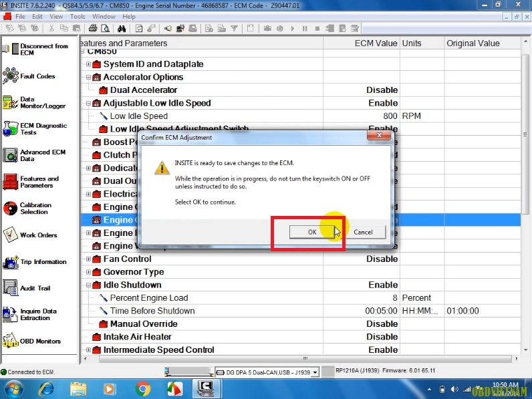Cancel the ECM adjustment dialog
This screenshot has width=532, height=399.
(363, 232)
